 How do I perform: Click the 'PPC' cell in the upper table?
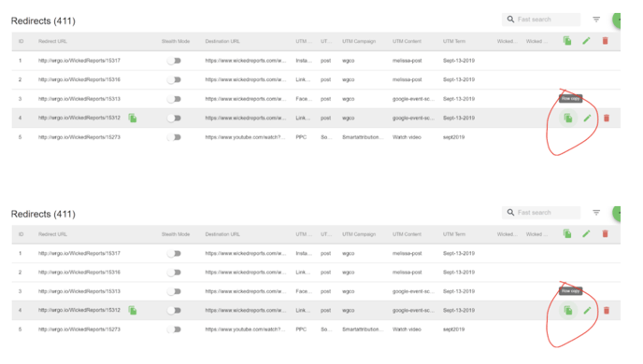[301, 137]
